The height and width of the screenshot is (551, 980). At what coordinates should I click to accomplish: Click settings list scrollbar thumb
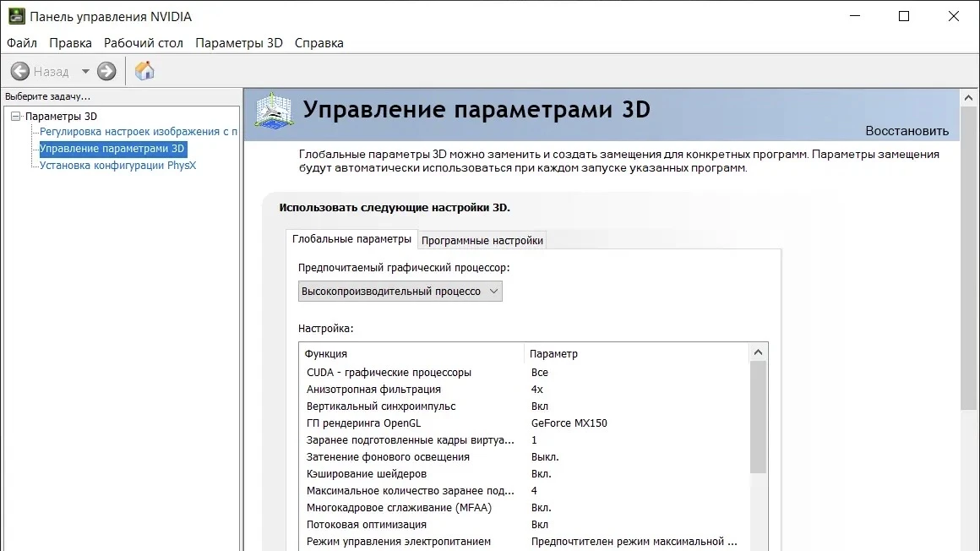pos(758,417)
